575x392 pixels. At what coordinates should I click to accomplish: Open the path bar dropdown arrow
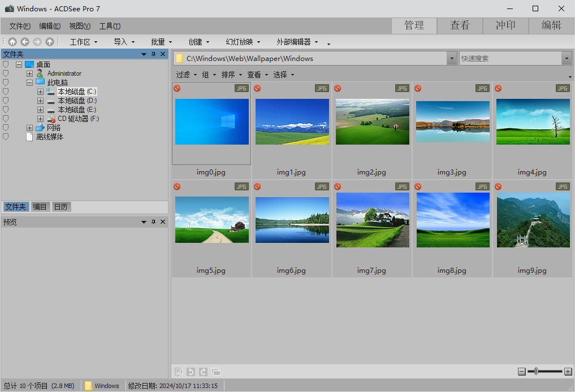(x=452, y=58)
